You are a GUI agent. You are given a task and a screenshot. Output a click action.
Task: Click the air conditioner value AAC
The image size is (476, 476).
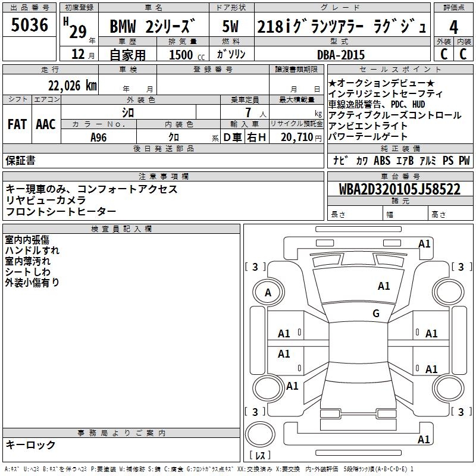pos(46,124)
